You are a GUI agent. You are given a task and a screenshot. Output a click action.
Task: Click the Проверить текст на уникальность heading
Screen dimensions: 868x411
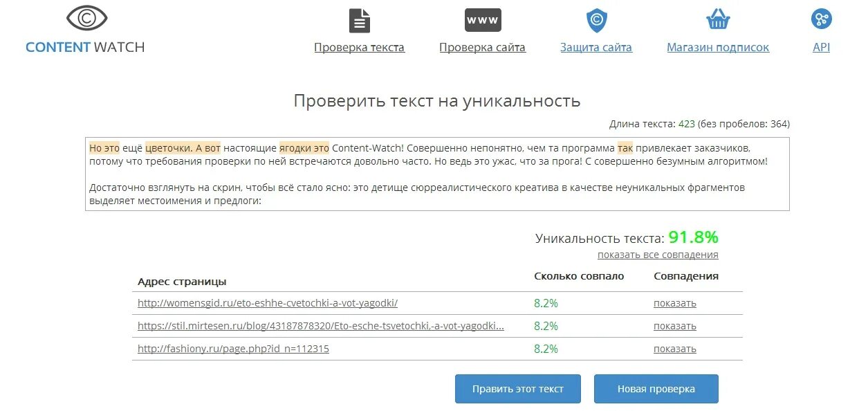click(437, 101)
